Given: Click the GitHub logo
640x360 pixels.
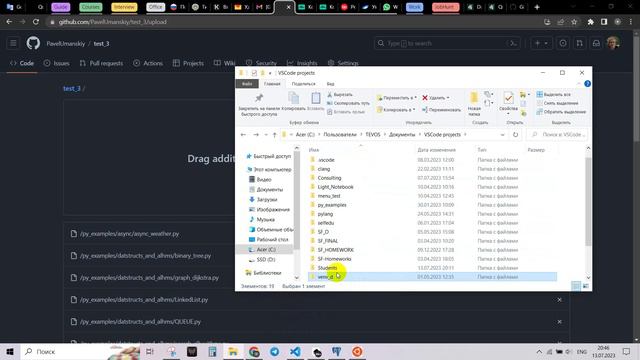Looking at the screenshot, I should pyautogui.click(x=33, y=43).
